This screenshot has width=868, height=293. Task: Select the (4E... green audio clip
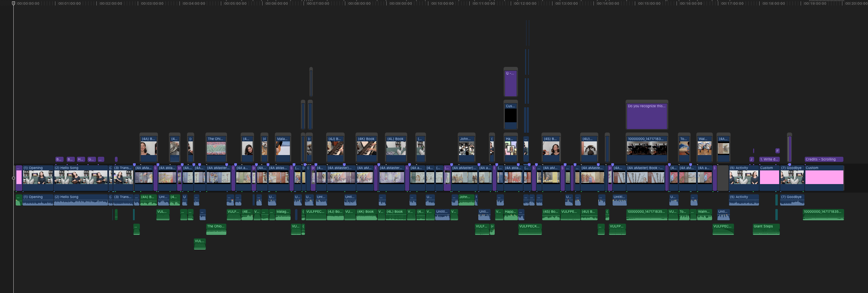(247, 214)
